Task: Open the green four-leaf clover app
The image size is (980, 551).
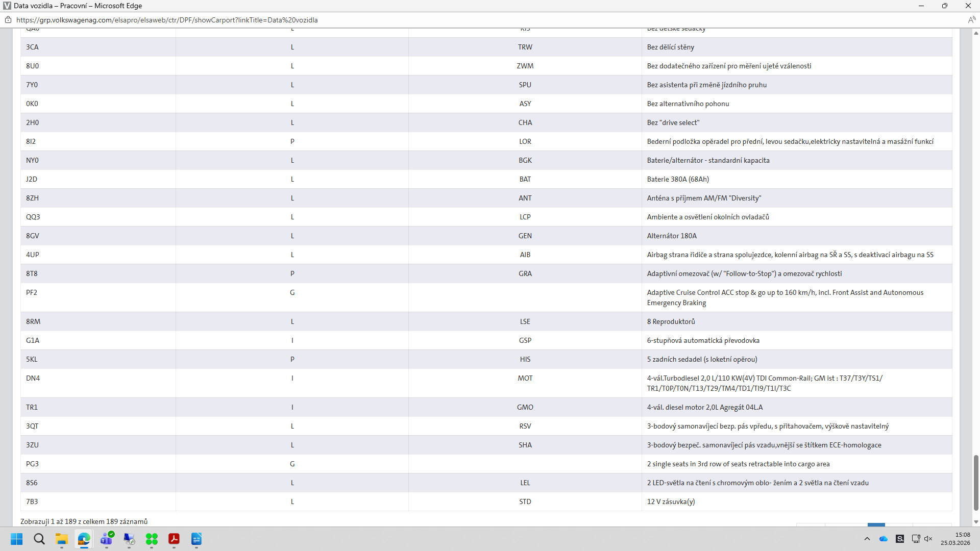Action: (152, 539)
